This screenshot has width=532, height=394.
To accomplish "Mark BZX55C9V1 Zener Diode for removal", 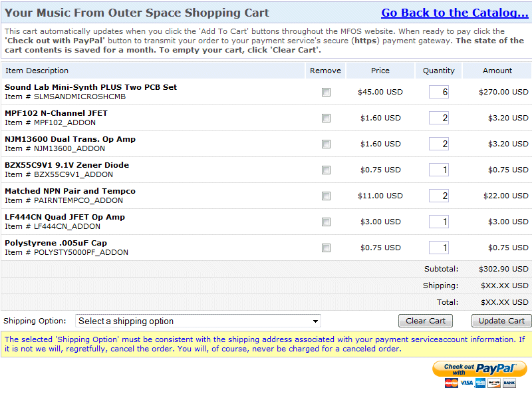I will click(326, 170).
